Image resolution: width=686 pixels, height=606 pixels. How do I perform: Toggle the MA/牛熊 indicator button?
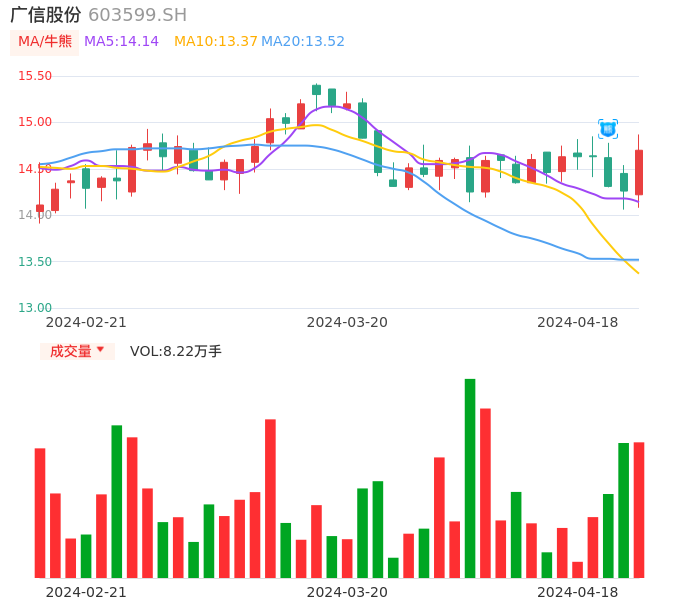point(44,42)
